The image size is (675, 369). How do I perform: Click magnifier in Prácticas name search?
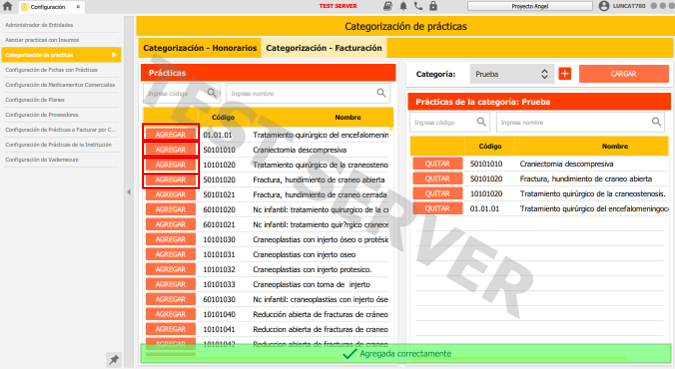pyautogui.click(x=381, y=93)
